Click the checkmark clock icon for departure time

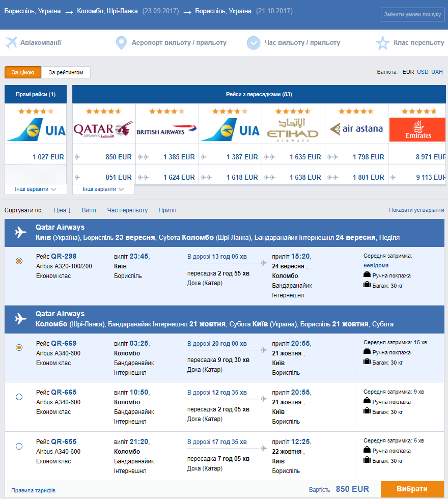point(254,43)
